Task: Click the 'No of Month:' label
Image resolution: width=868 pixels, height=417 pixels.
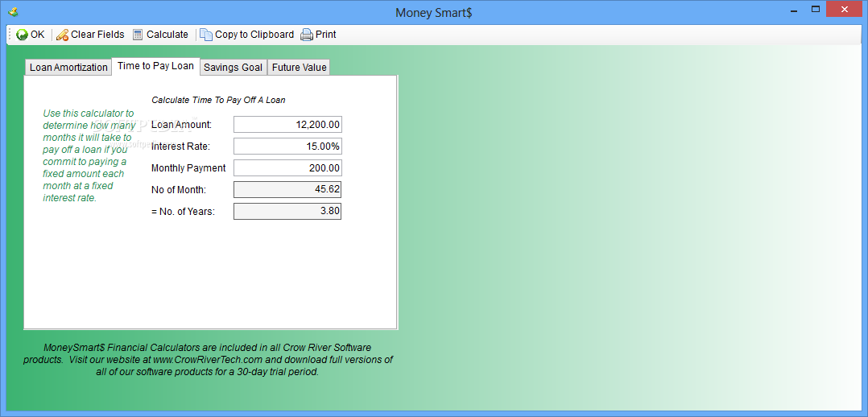Action: [179, 190]
